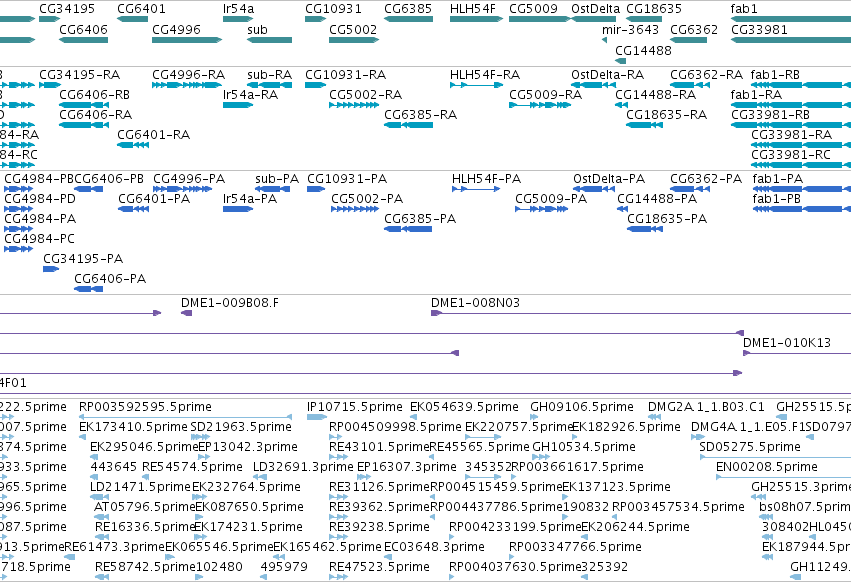Select the mir-3643 gene label
This screenshot has width=851, height=582.
(x=630, y=29)
